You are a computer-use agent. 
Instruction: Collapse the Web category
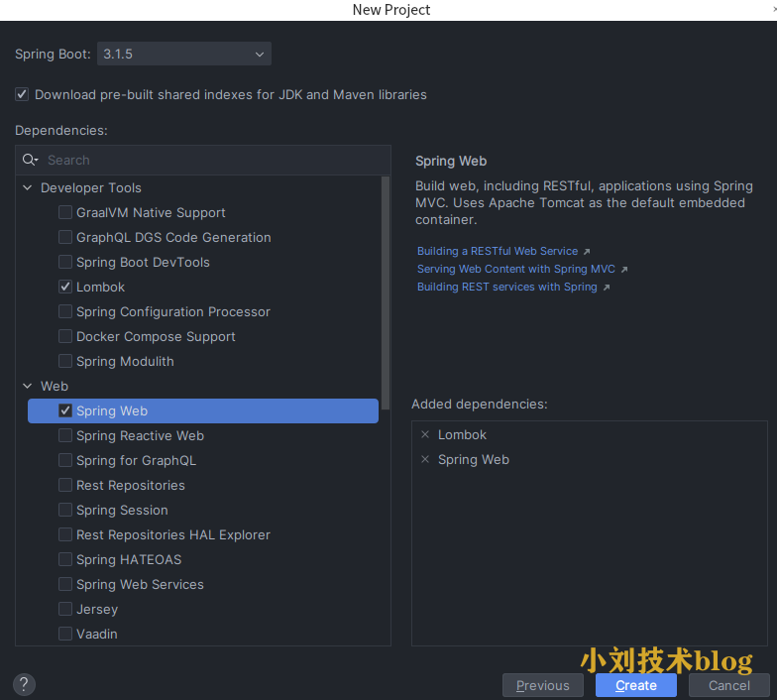26,386
